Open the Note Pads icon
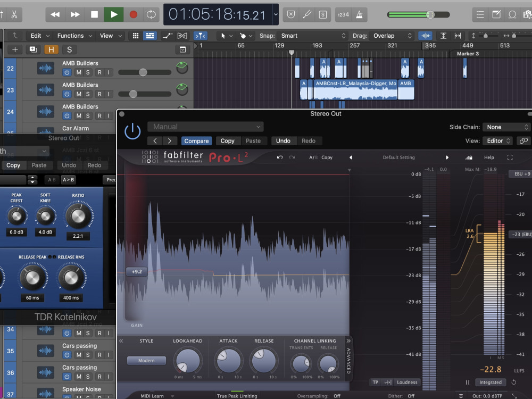 tap(496, 14)
